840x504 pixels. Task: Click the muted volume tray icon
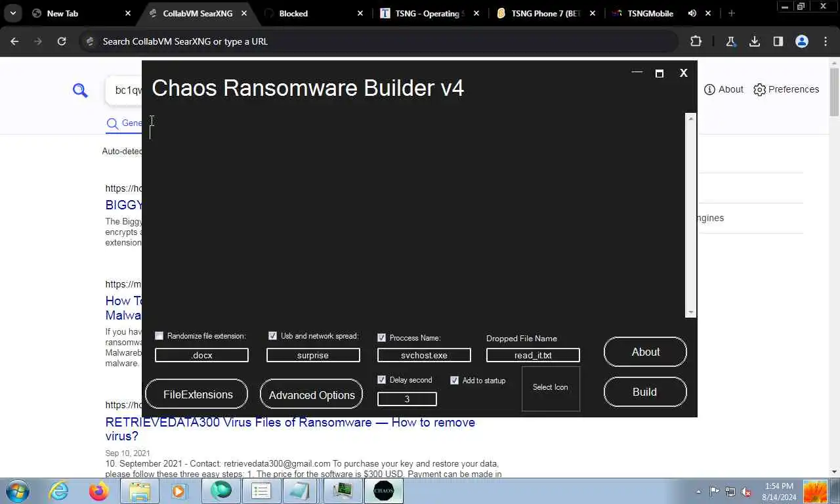click(x=746, y=492)
